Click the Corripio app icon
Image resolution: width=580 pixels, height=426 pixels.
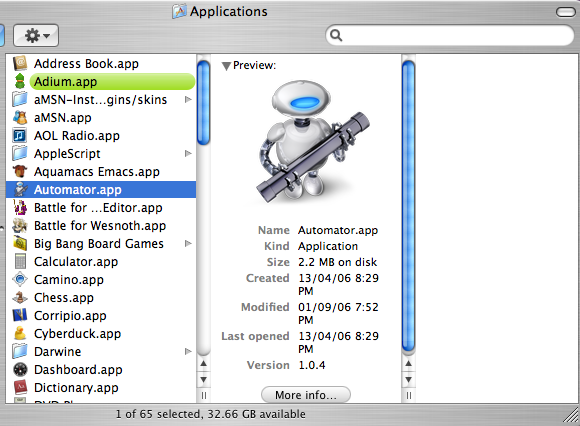pyautogui.click(x=20, y=315)
